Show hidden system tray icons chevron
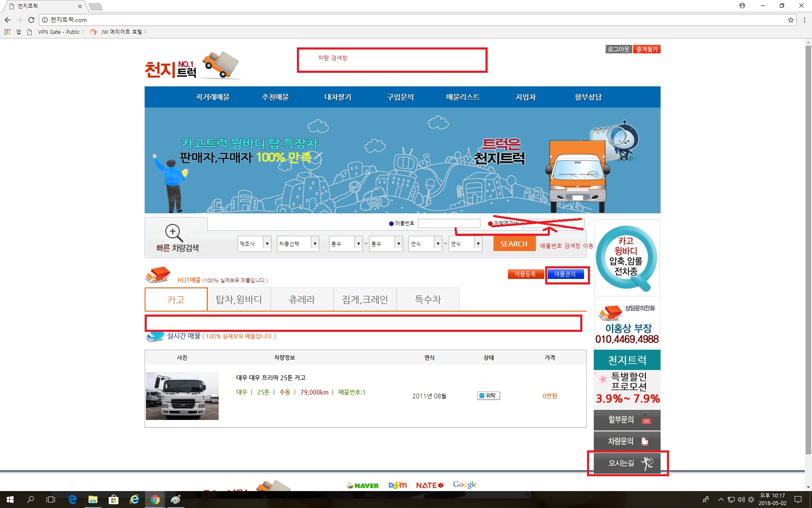Image resolution: width=812 pixels, height=508 pixels. pyautogui.click(x=721, y=500)
